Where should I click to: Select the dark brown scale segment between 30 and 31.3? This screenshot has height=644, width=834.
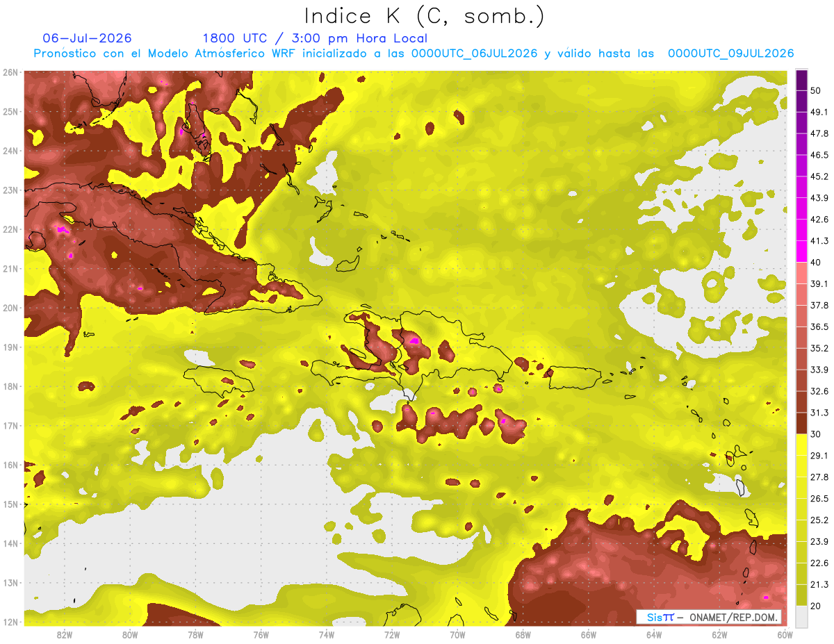pos(802,423)
